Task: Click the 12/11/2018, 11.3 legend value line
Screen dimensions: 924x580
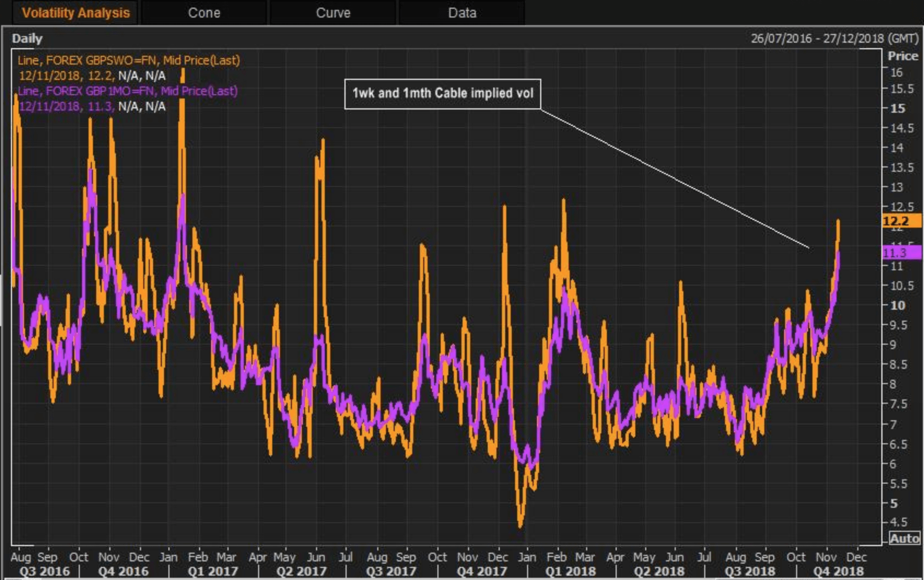Action: 92,106
